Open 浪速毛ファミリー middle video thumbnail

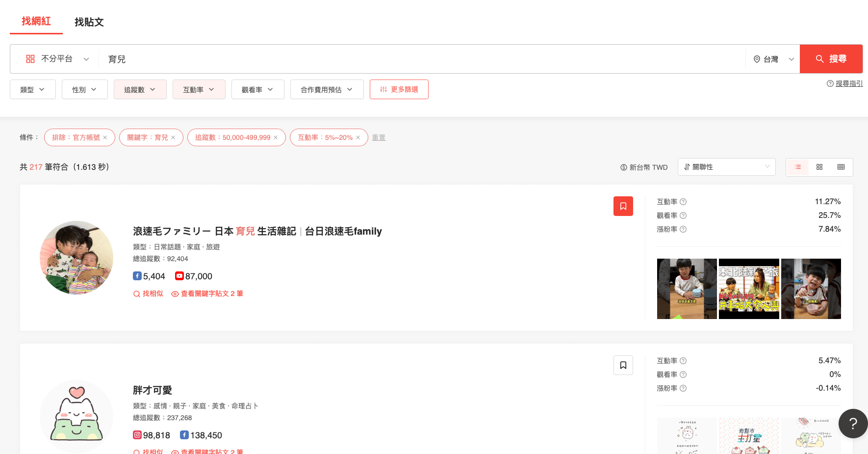pos(749,289)
